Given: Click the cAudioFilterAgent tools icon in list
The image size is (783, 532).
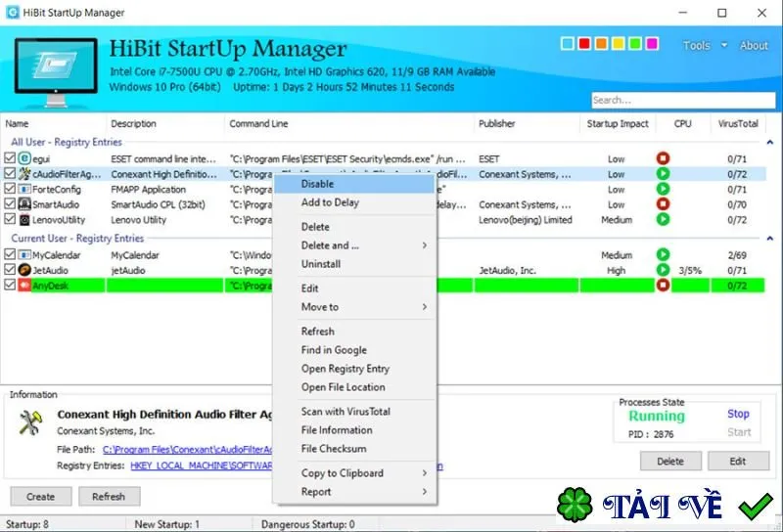Looking at the screenshot, I should click(24, 174).
